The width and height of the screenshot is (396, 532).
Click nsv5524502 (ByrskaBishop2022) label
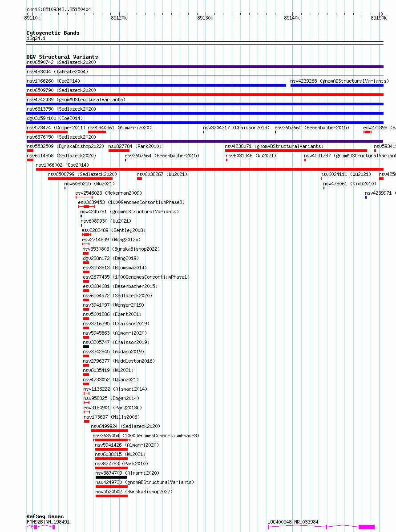[x=134, y=492]
